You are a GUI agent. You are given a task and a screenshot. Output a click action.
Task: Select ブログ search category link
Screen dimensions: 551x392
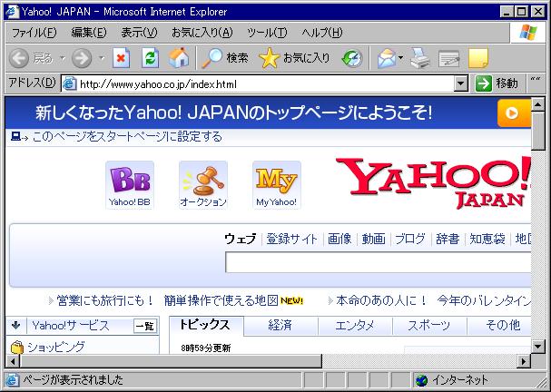tap(410, 240)
